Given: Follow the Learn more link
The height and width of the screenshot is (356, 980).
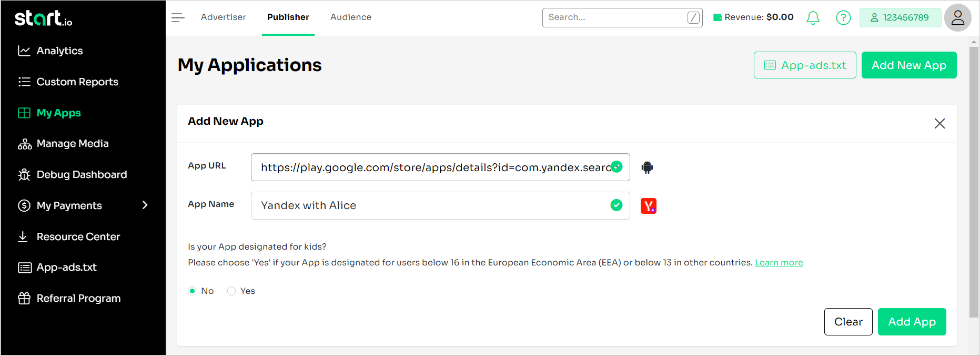Looking at the screenshot, I should 779,263.
